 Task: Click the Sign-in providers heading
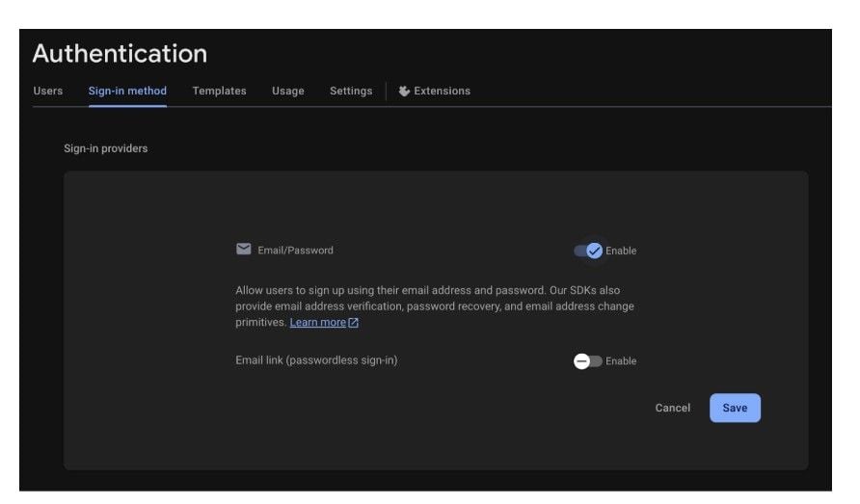pos(105,148)
